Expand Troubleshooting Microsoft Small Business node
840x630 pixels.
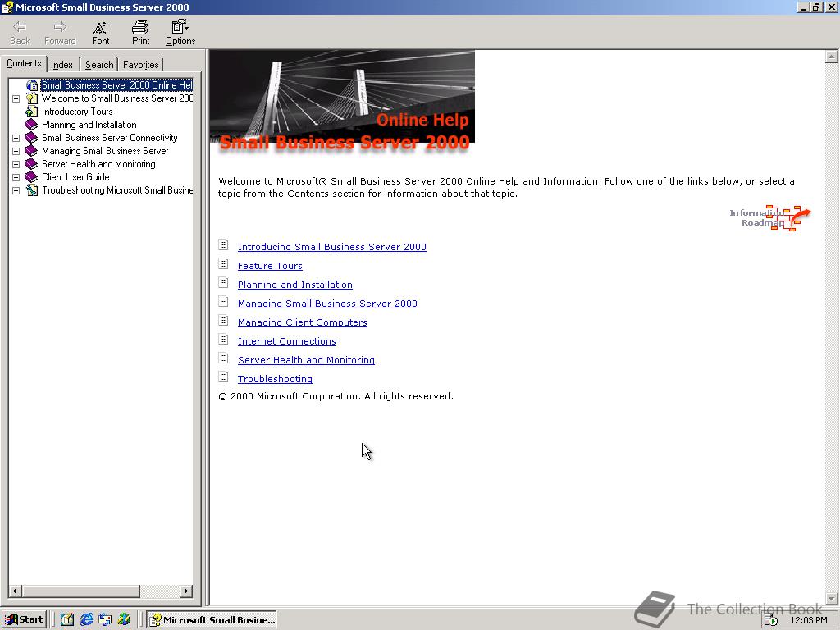click(x=16, y=190)
